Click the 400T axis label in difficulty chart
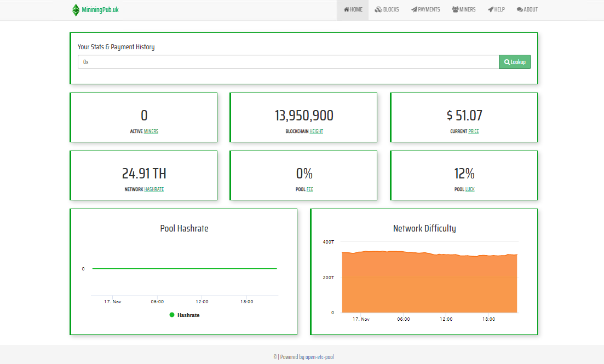This screenshot has width=604, height=364. (329, 242)
